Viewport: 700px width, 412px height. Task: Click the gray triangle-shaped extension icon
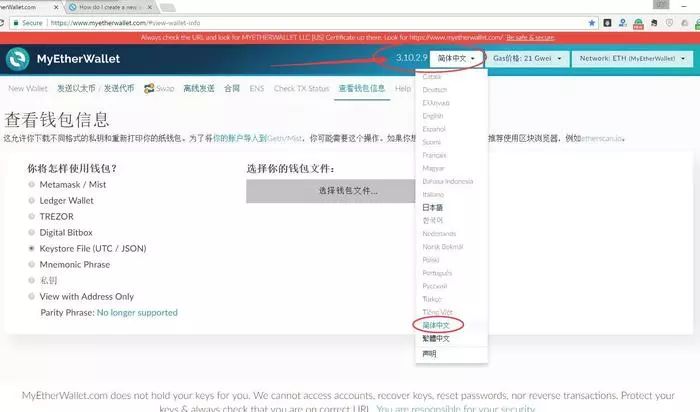pos(684,22)
